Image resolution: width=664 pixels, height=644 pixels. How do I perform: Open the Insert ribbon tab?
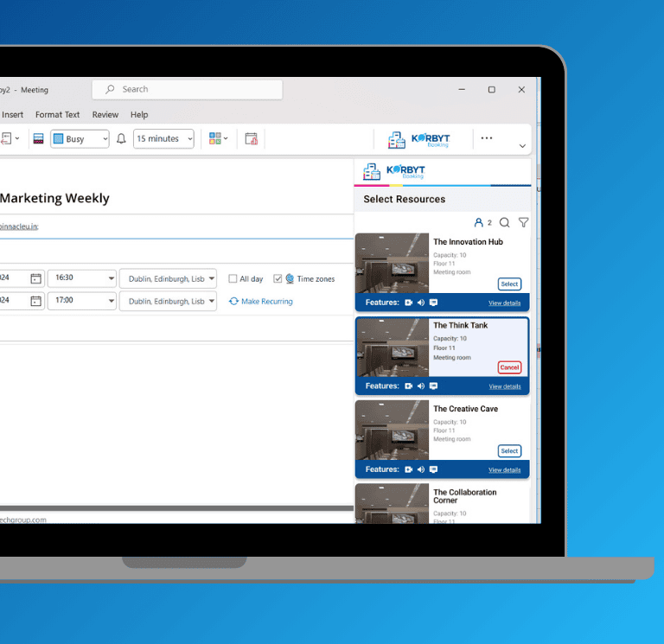pyautogui.click(x=12, y=115)
